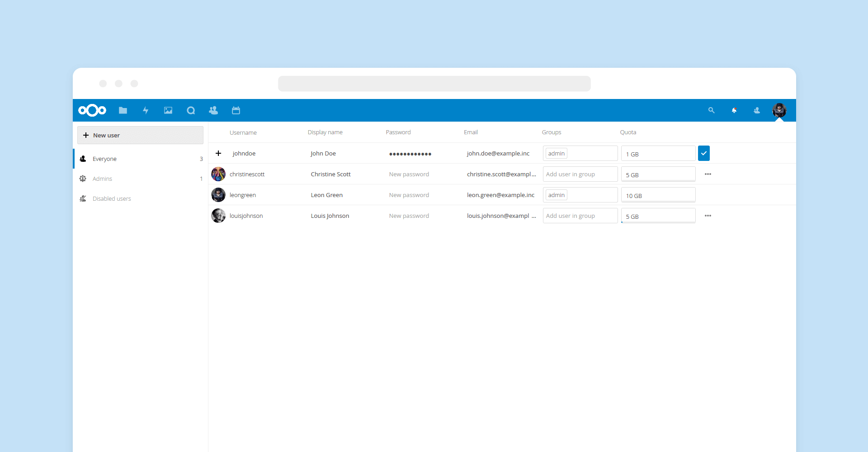Screen dimensions: 868x452
Task: Open the Photos app
Action: coord(168,110)
